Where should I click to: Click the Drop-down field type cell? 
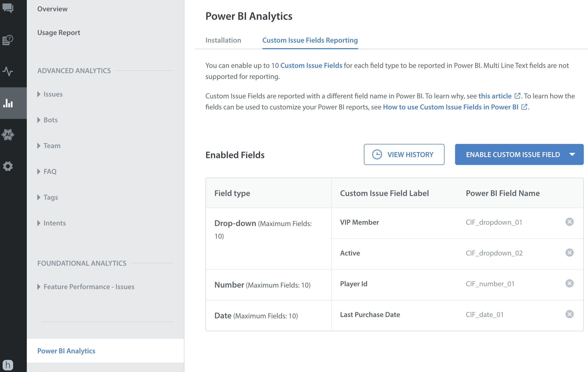[x=269, y=238]
